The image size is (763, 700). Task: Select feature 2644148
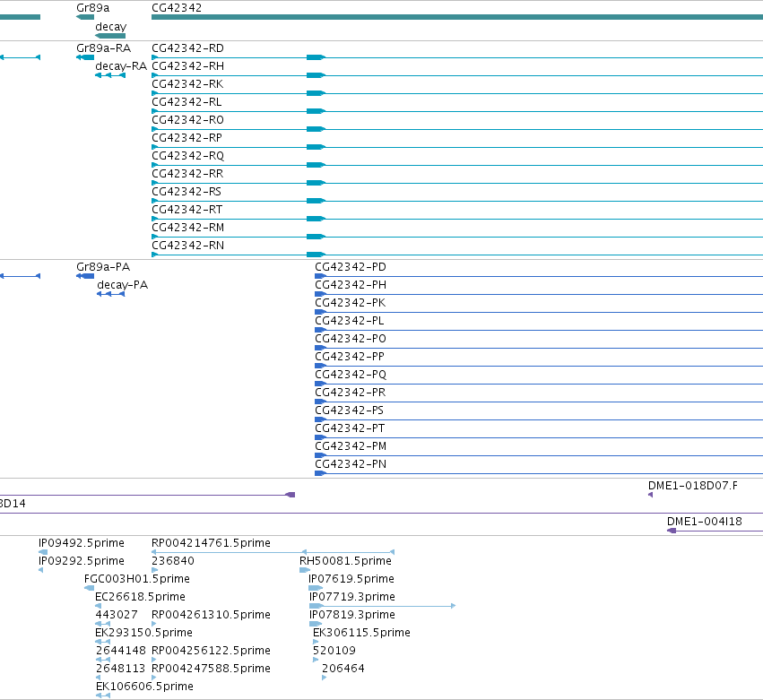[x=121, y=651]
